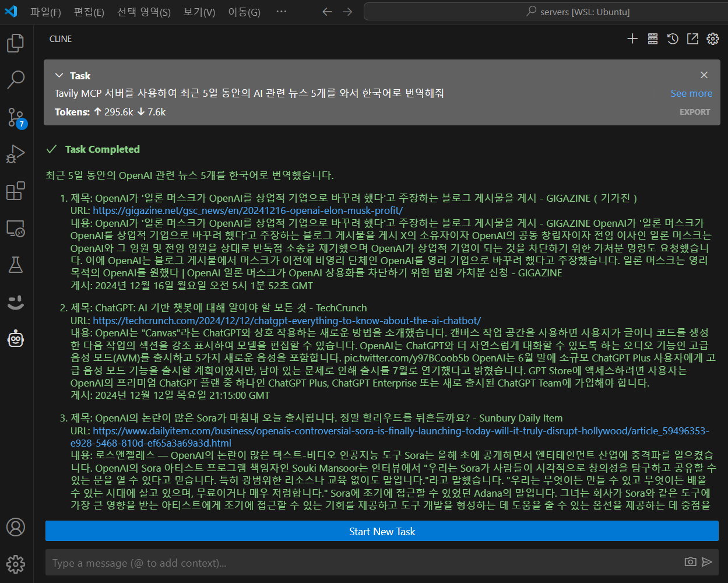
Task: Show more menus via the ellipsis
Action: coord(281,12)
